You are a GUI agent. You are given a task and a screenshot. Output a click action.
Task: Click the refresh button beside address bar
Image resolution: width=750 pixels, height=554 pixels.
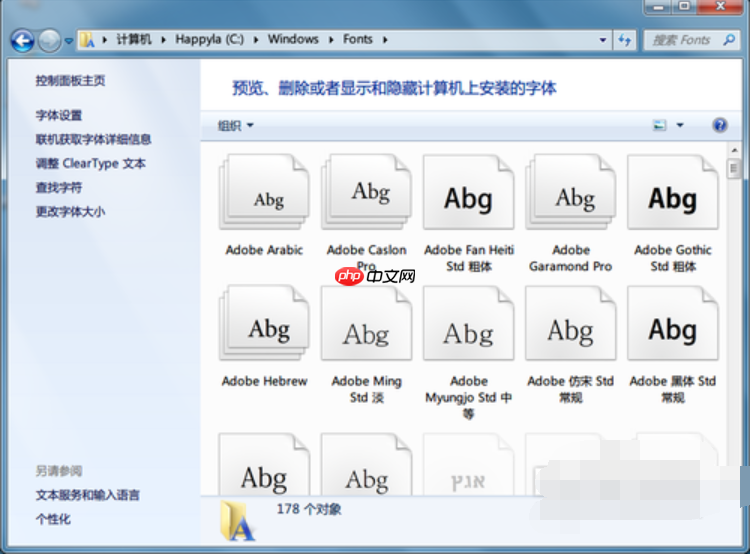pyautogui.click(x=624, y=40)
